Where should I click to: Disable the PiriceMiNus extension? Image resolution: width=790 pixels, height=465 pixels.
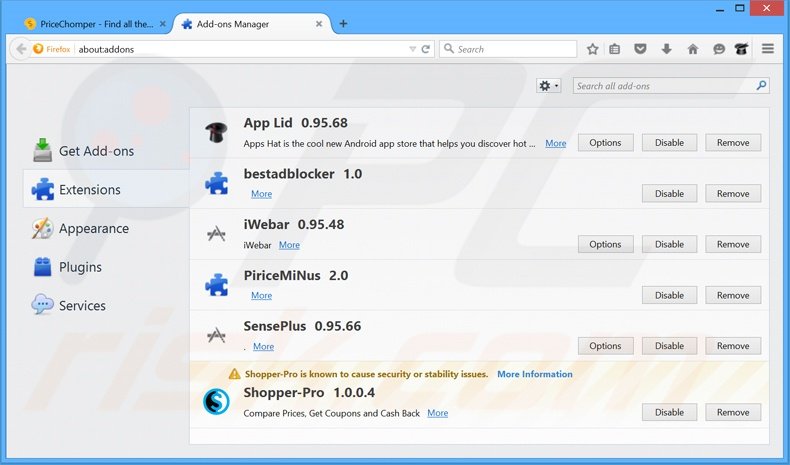coord(669,295)
